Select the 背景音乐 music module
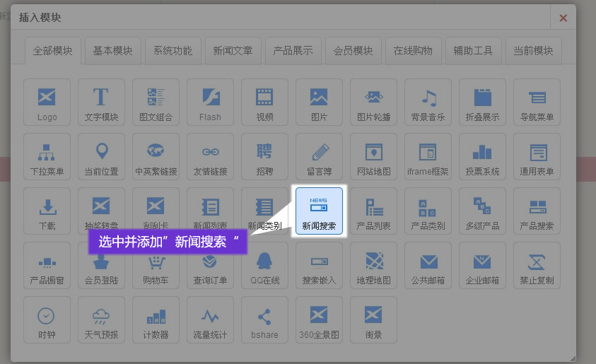This screenshot has height=364, width=596. point(428,102)
